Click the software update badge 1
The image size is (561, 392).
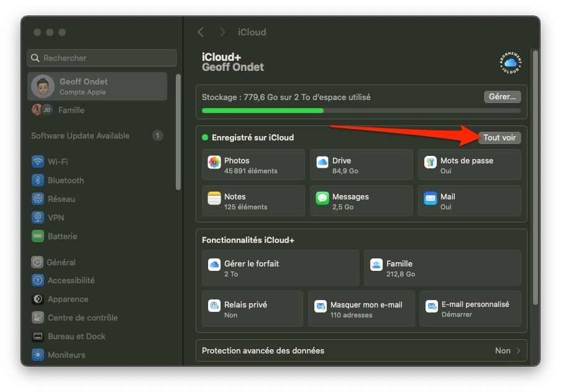(157, 135)
